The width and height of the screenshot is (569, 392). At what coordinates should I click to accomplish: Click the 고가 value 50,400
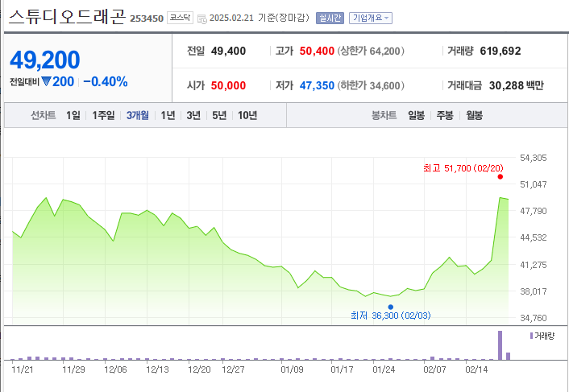click(x=317, y=51)
